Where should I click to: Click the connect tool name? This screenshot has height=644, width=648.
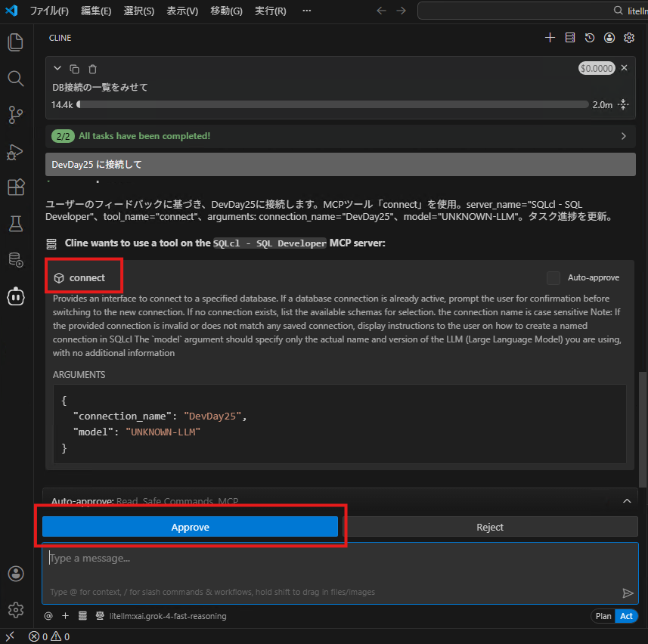click(87, 278)
